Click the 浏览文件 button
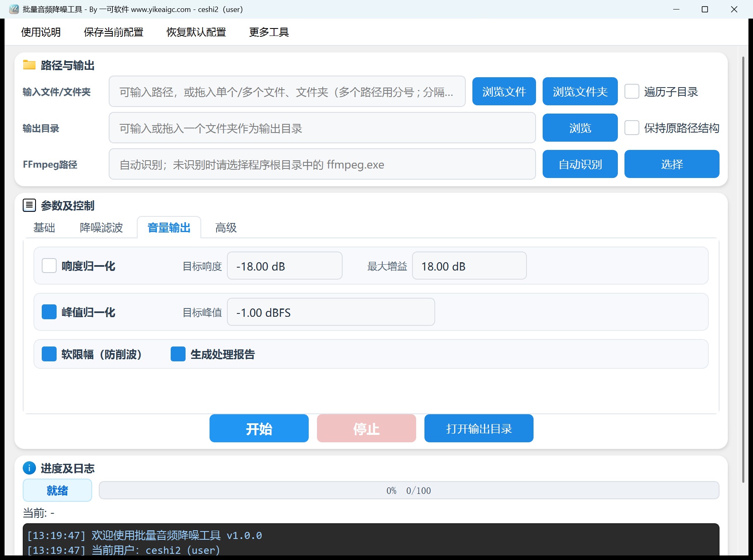The image size is (753, 560). (504, 91)
